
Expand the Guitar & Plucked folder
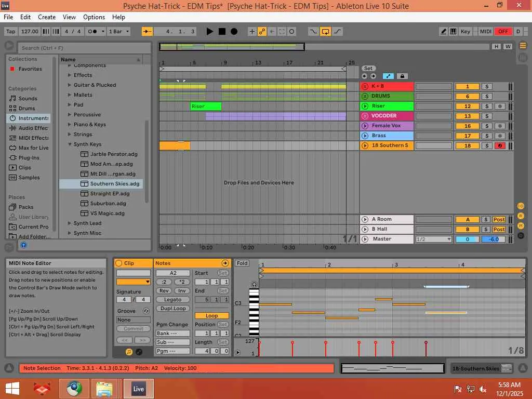(70, 85)
